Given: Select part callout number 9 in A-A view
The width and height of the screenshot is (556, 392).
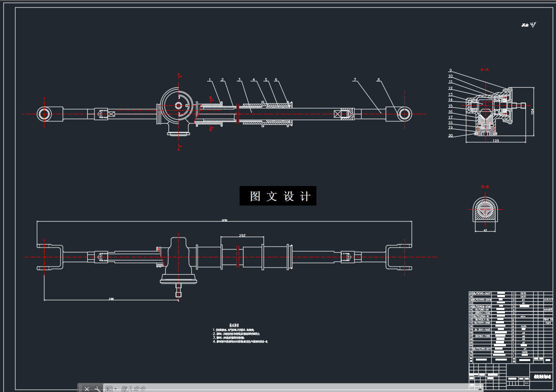Looking at the screenshot, I should [451, 70].
